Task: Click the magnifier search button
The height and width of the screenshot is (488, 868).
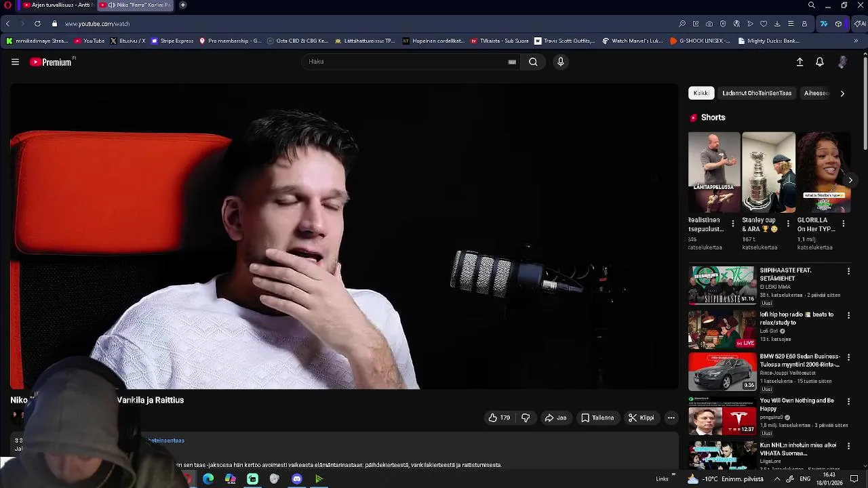Action: [x=533, y=62]
